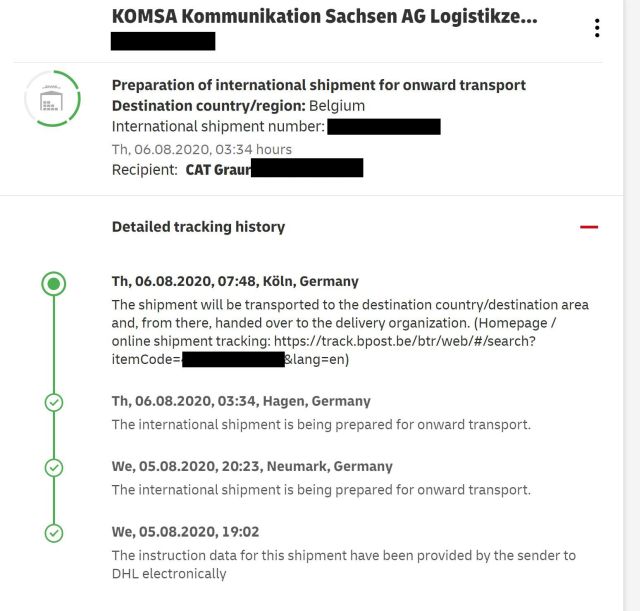Viewport: 640px width, 611px height.
Task: Select the Köln, Germany 07:48 event heading
Action: tap(235, 282)
